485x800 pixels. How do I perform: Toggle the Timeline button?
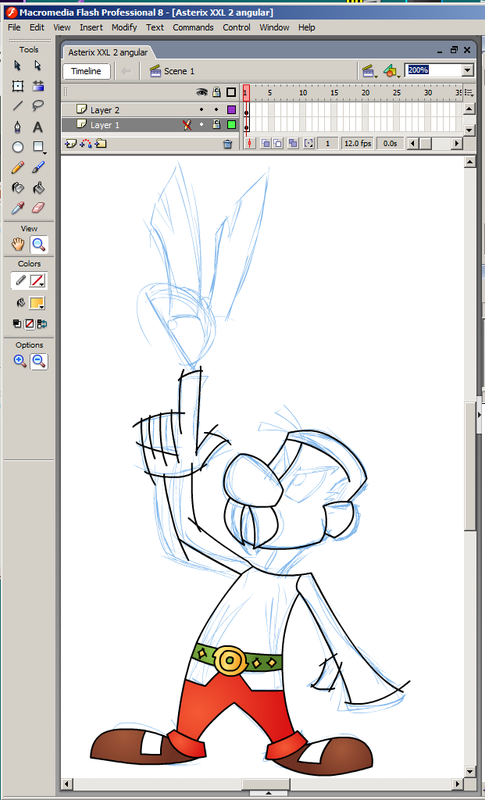86,71
